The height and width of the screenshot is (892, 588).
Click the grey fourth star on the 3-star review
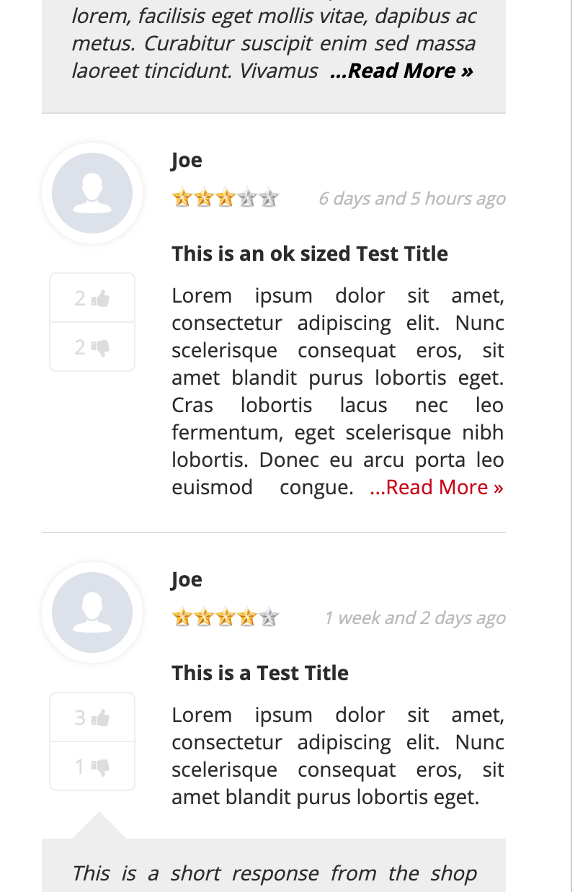click(247, 196)
